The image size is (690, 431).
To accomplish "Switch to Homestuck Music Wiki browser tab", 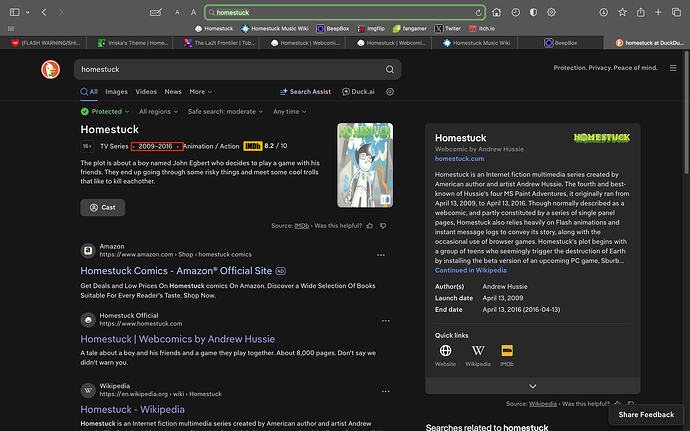I will pos(474,43).
